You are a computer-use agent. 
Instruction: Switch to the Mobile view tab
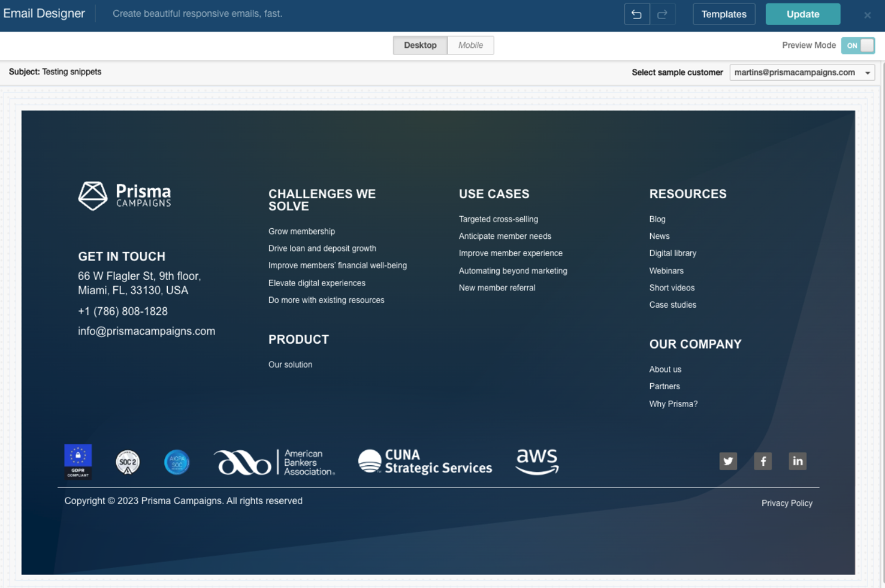click(x=470, y=45)
